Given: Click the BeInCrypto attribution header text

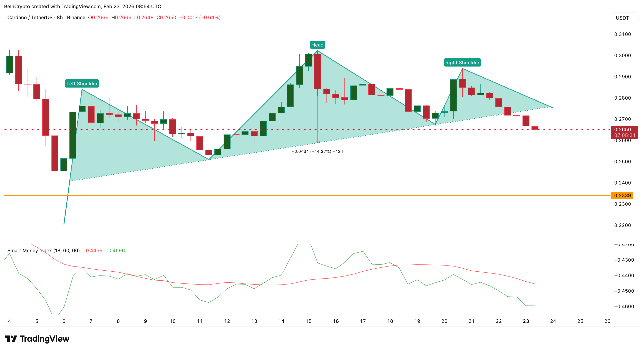Looking at the screenshot, I should 82,7.
